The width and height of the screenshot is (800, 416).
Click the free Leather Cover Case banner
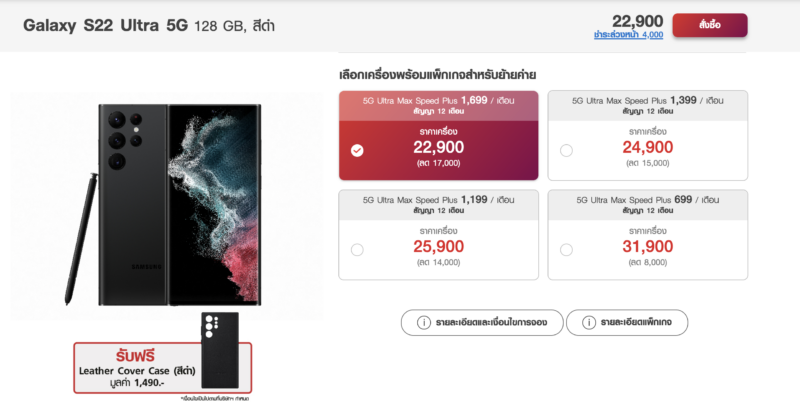click(x=163, y=368)
